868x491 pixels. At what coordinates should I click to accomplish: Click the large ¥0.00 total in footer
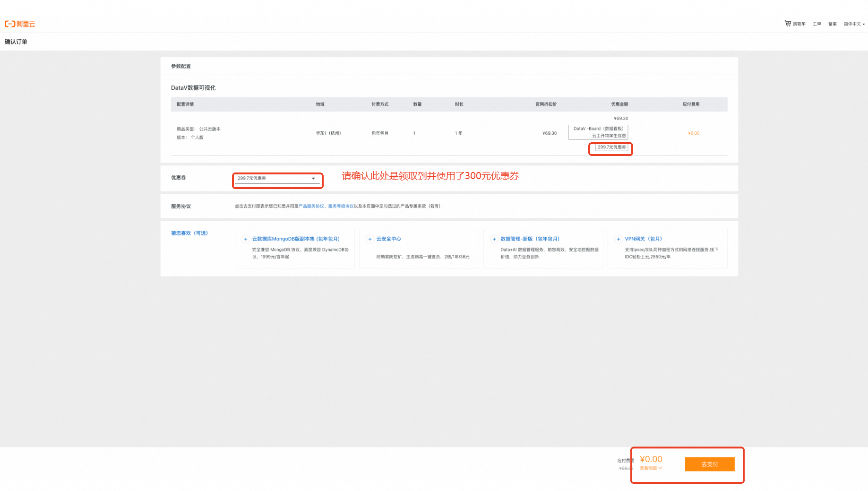click(651, 459)
